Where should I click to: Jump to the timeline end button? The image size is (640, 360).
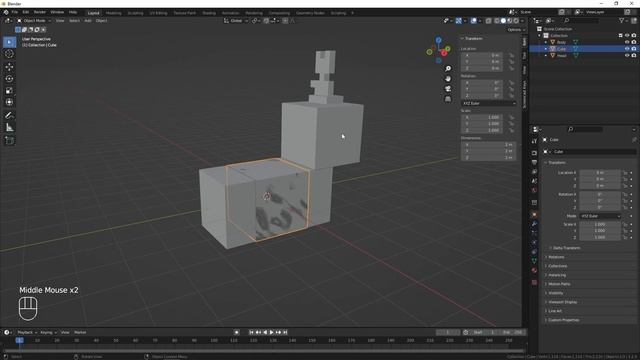(285, 332)
